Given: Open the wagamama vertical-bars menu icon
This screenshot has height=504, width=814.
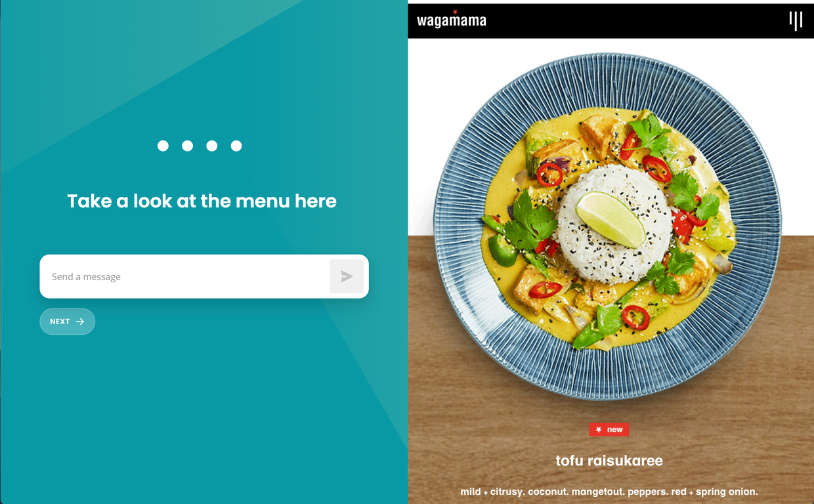Looking at the screenshot, I should point(796,20).
